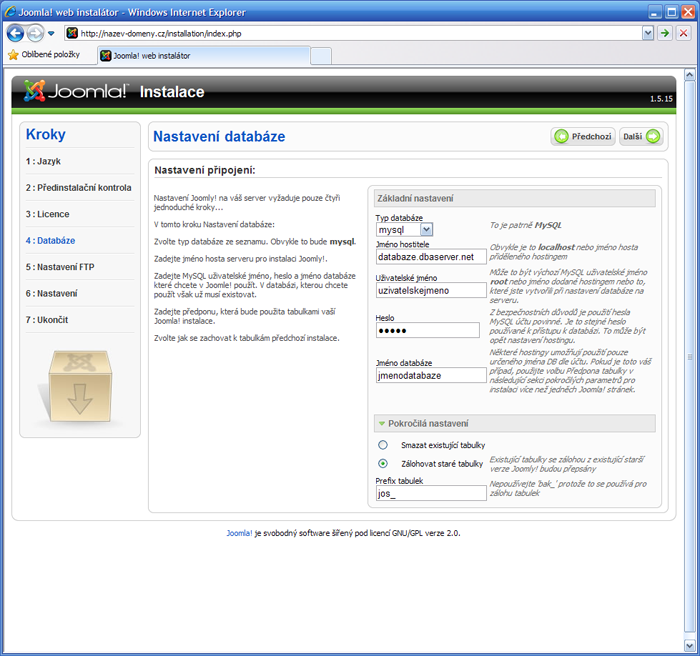
Task: Open recent pages dropdown next to forward button
Action: click(x=51, y=33)
